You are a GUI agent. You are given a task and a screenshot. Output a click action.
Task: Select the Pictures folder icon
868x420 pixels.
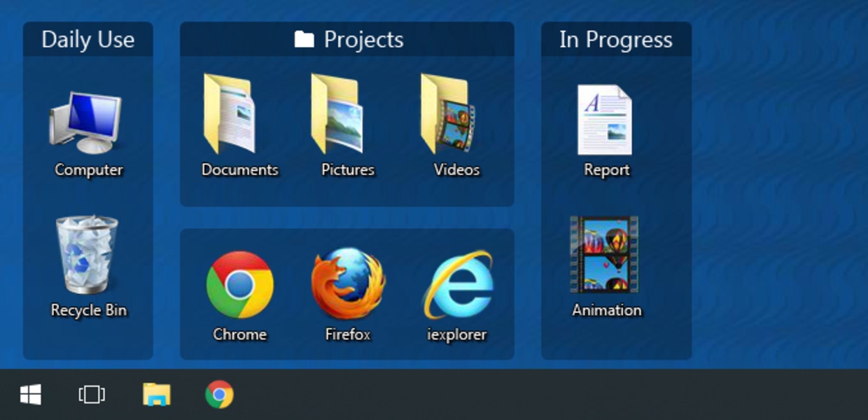pyautogui.click(x=337, y=113)
